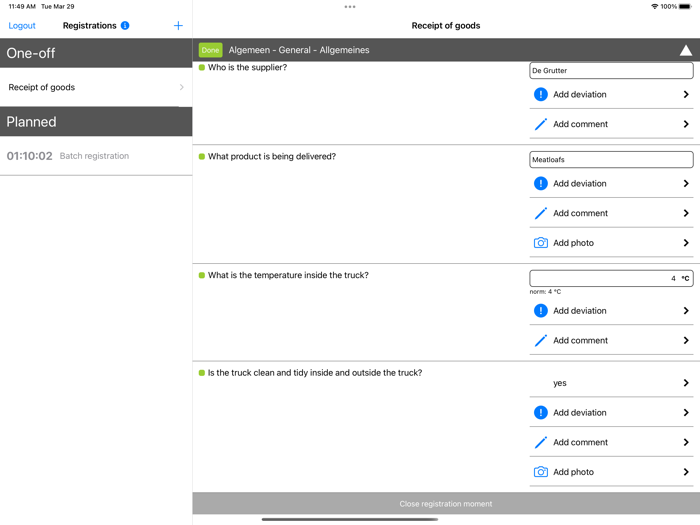Collapse the Algemeen - General section triangle
700x525 pixels.
pyautogui.click(x=686, y=50)
